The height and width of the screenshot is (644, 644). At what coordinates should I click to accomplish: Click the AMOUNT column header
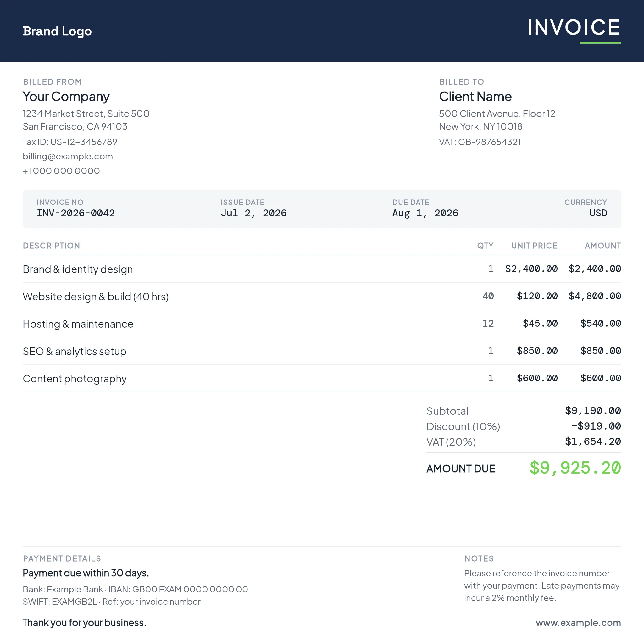(603, 246)
